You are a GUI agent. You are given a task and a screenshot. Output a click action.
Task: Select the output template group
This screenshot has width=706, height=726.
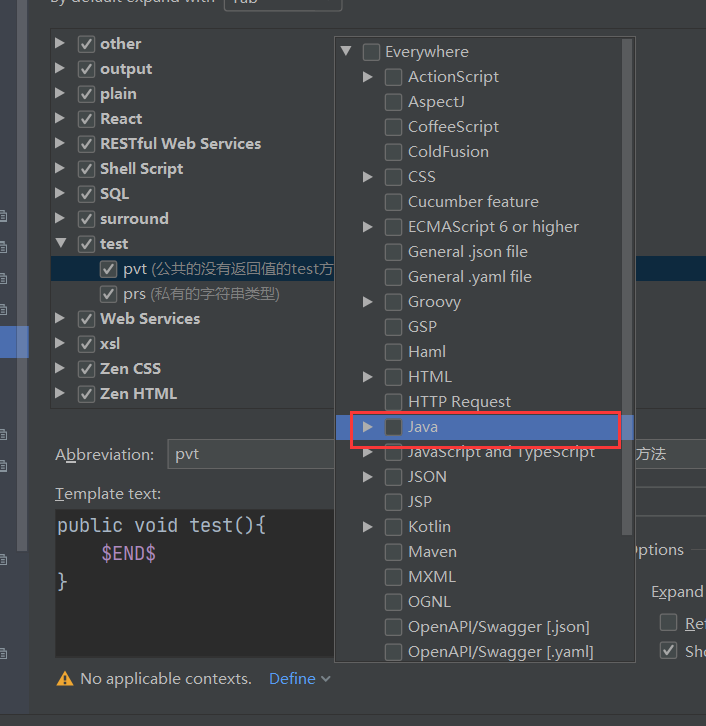126,69
